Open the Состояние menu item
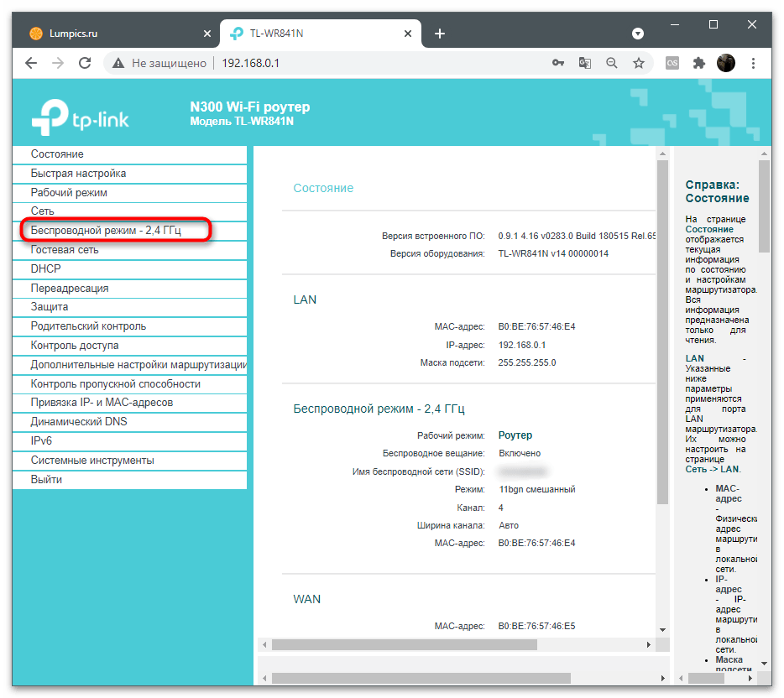 click(129, 154)
